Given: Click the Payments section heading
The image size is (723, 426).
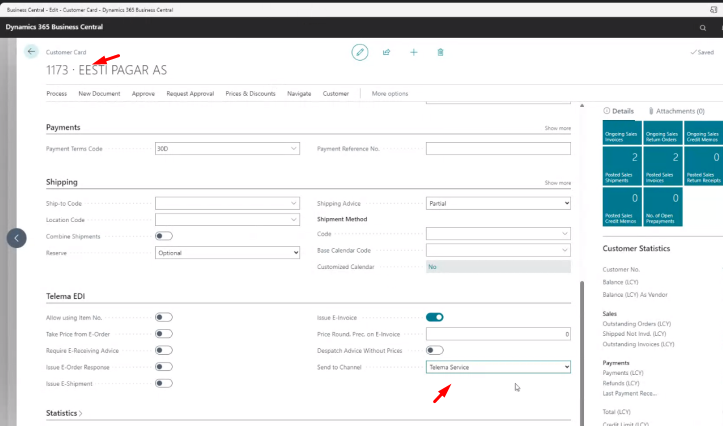Looking at the screenshot, I should [x=63, y=127].
